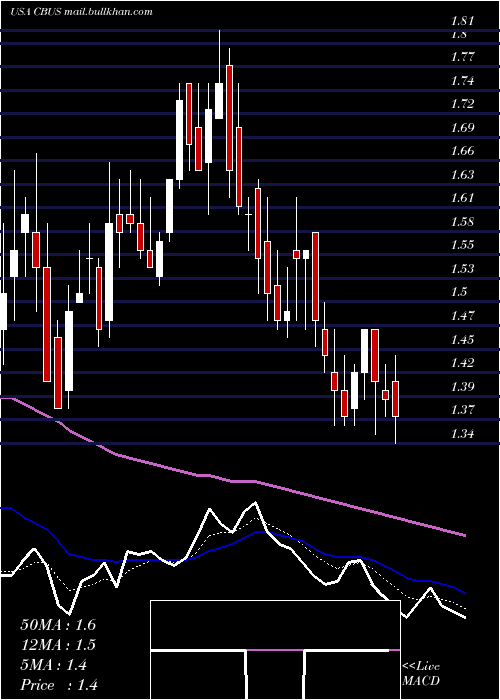
Task: Click the 1.77 price axis label
Action: click(462, 57)
